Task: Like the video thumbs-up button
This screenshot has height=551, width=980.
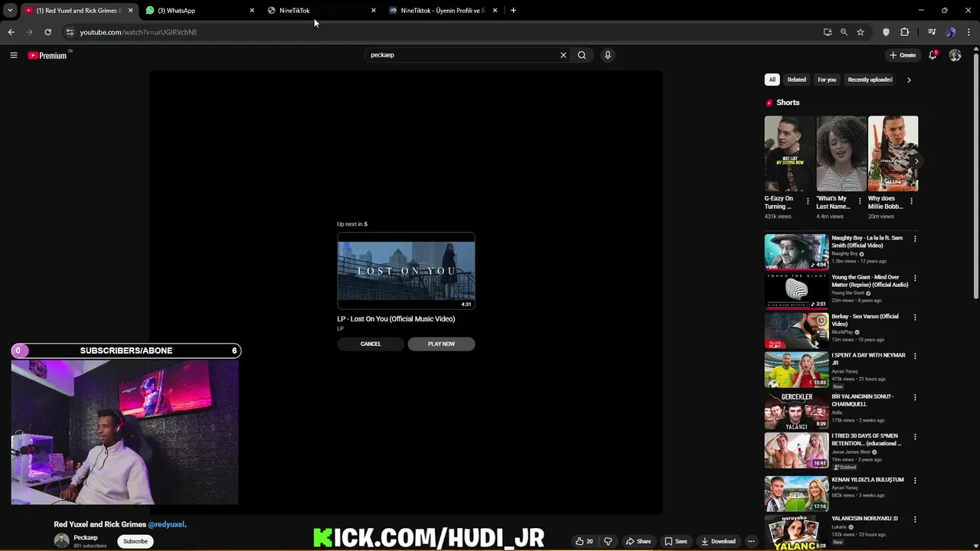Action: (584, 541)
